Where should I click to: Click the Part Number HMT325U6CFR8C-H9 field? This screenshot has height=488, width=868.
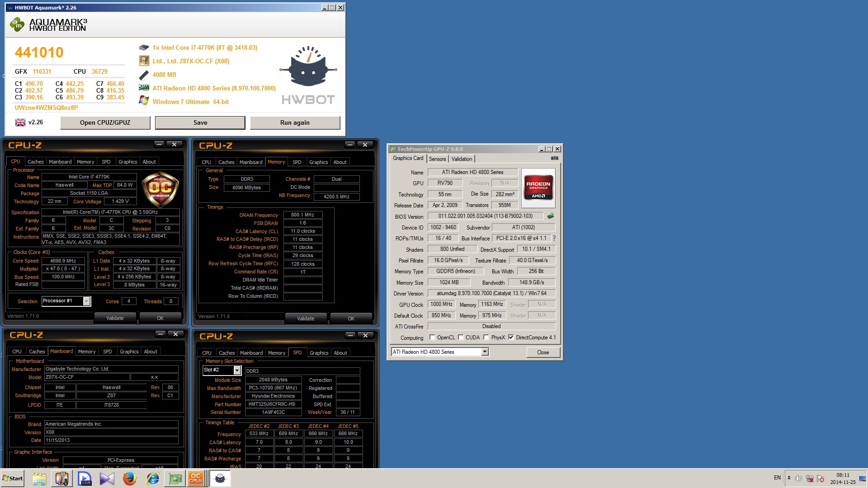point(273,404)
